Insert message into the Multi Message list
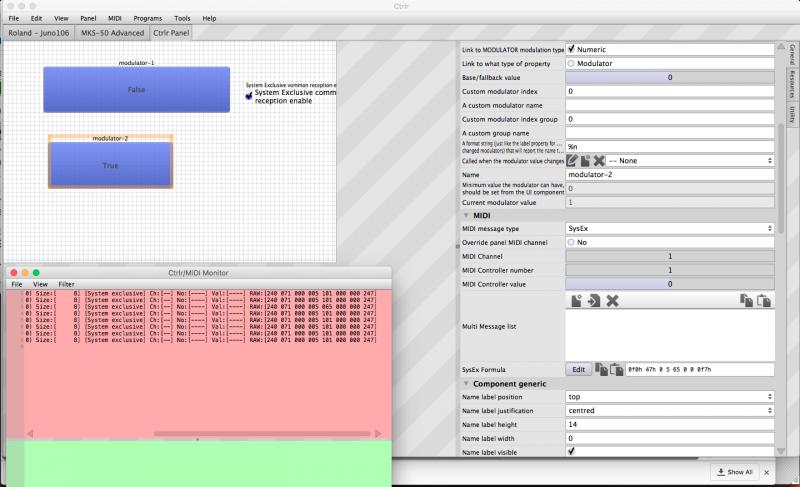The image size is (800, 487). pyautogui.click(x=594, y=301)
